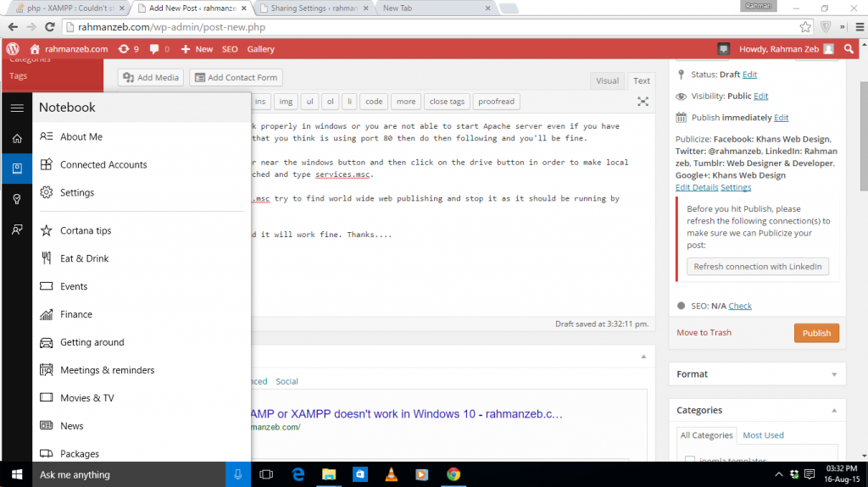
Task: Open Howdy, Rahman Zeb account menu
Action: 786,49
